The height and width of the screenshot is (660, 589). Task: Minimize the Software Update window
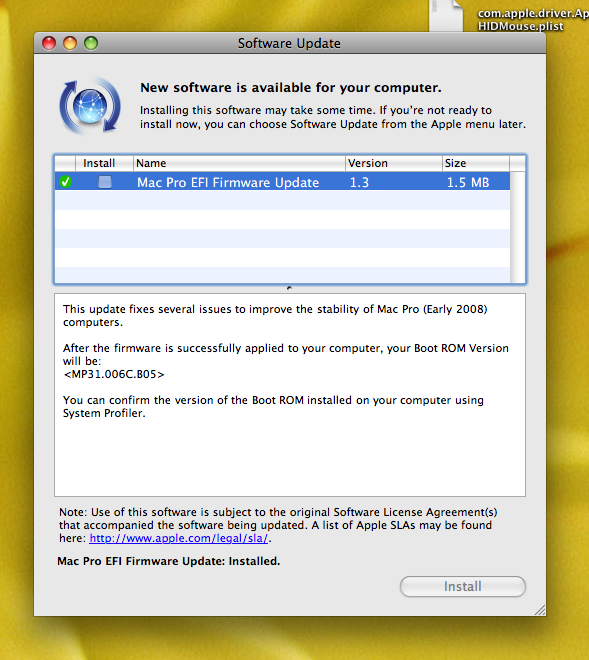pyautogui.click(x=70, y=43)
